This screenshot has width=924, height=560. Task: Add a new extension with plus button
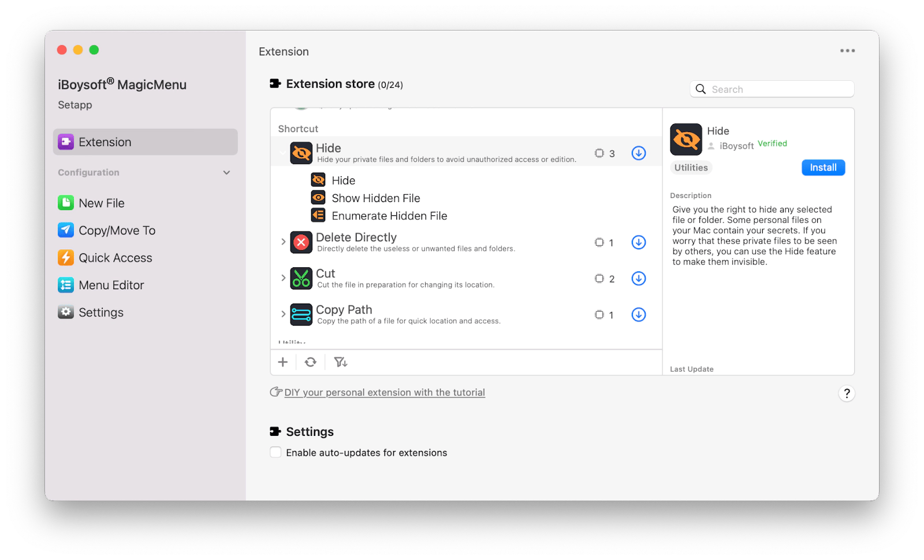(x=283, y=362)
